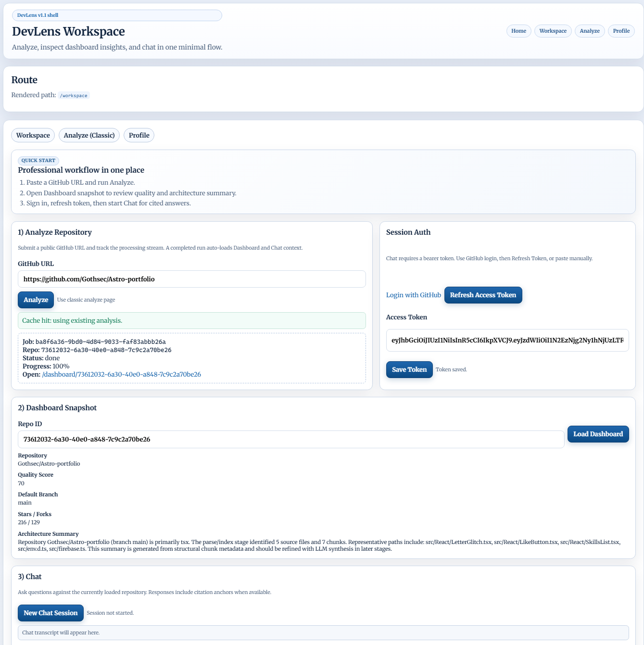Click the Progress: 100% line
Screen dimensions: 644x645
tap(46, 366)
